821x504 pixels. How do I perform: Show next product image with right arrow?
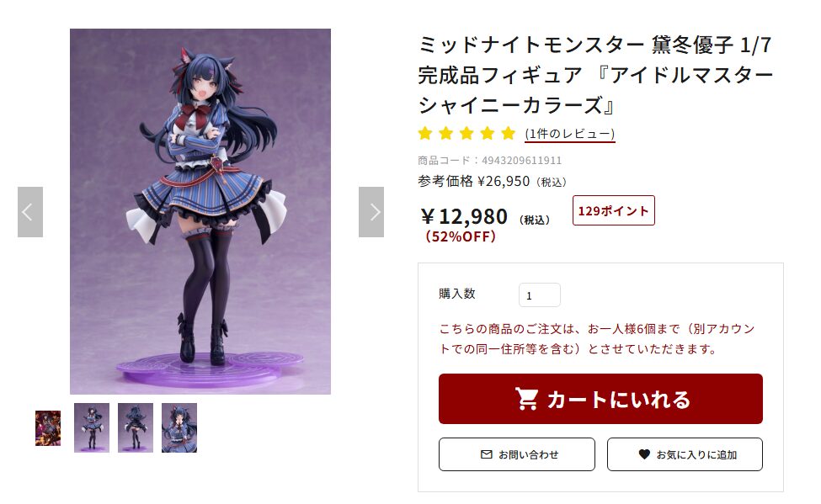click(371, 212)
